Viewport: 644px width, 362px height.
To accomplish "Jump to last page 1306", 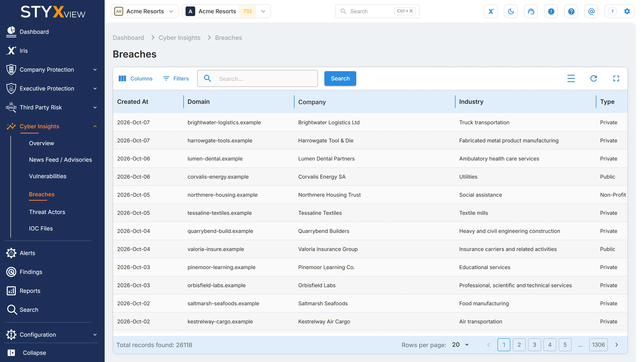I will click(598, 345).
